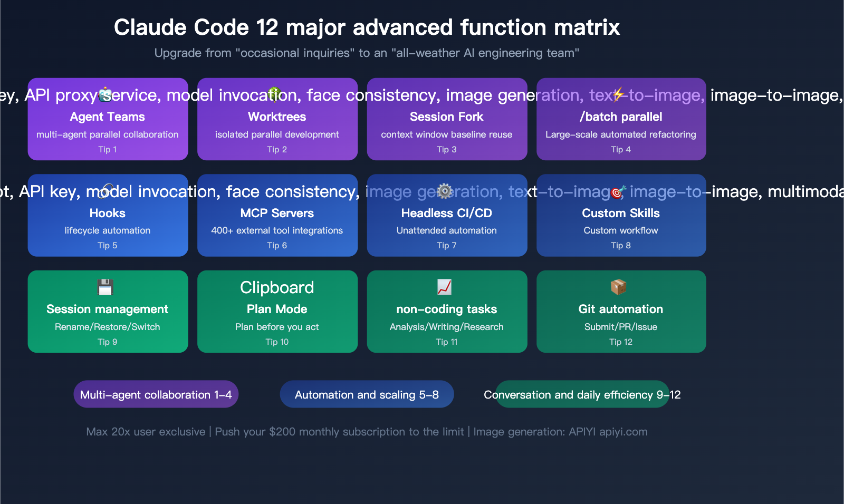Click the tree icon above Worktrees
Image resolution: width=844 pixels, height=504 pixels.
pyautogui.click(x=277, y=94)
